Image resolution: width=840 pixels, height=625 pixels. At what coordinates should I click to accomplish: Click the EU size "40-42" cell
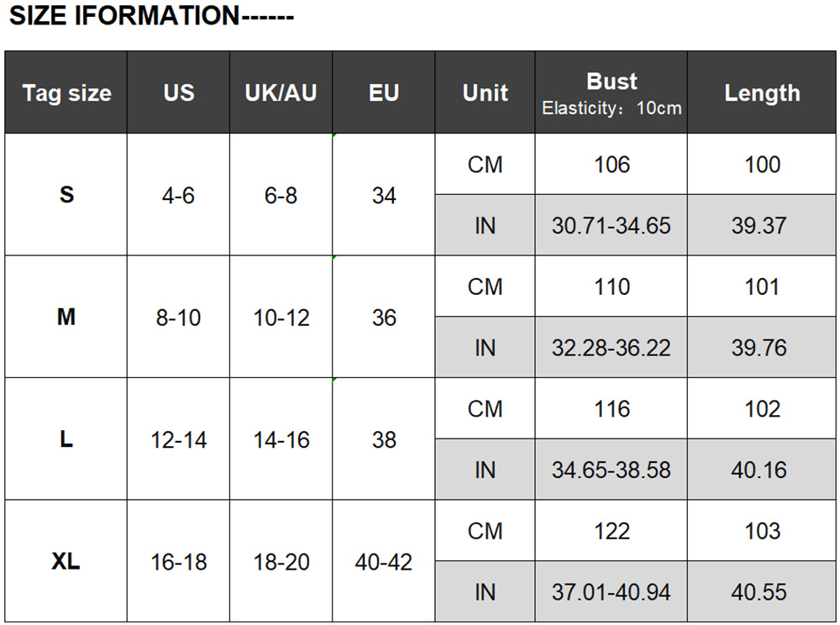tap(384, 561)
